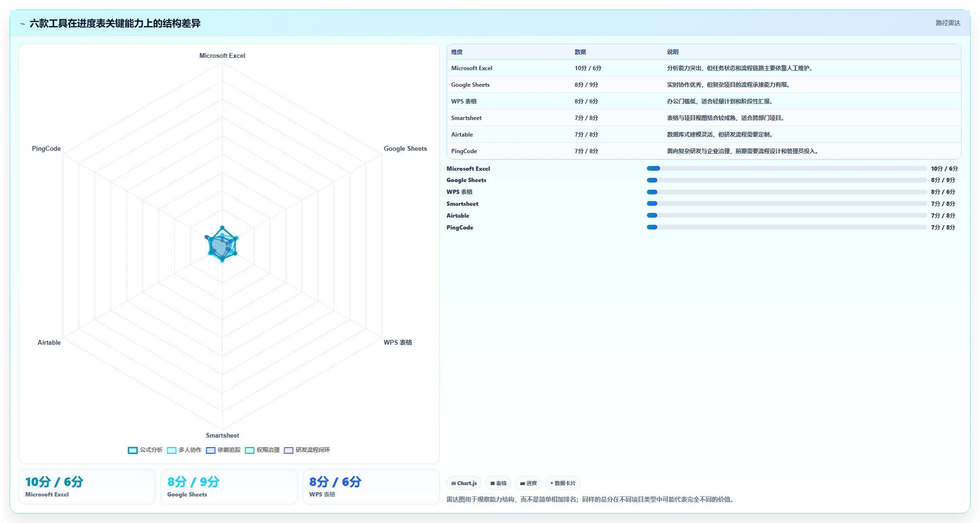This screenshot has height=523, width=980.
Task: Toggle the 研发流程闭环 dataset via its legend label
Action: 313,450
